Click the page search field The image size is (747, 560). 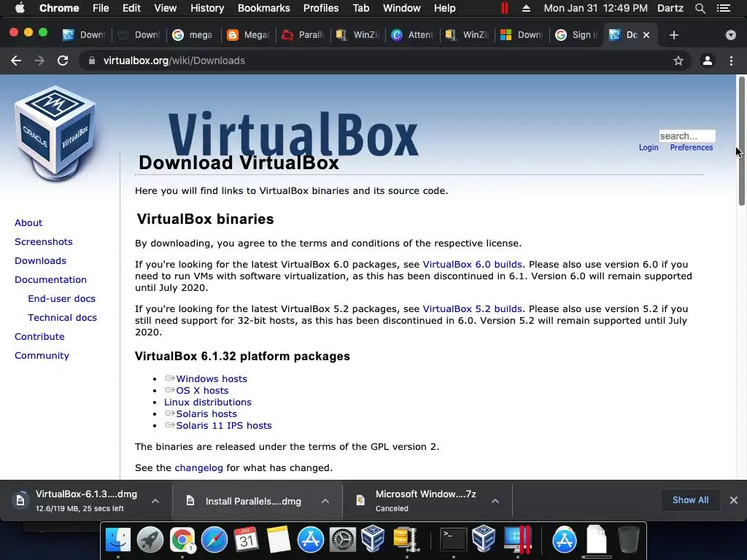click(x=687, y=136)
